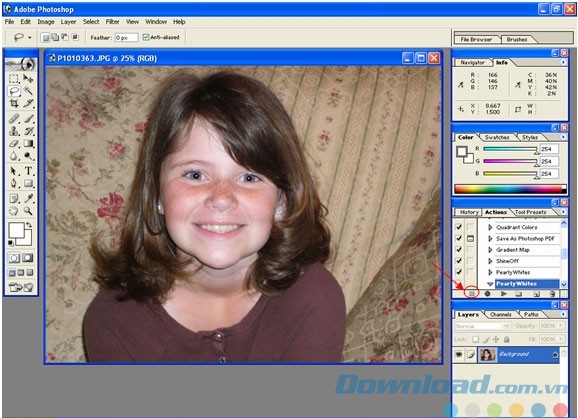
Task: Jump to ImageReady
Action: (21, 287)
